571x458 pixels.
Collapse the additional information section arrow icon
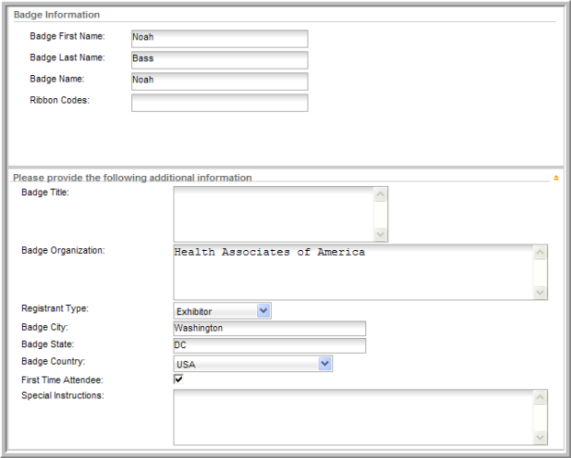click(x=556, y=178)
